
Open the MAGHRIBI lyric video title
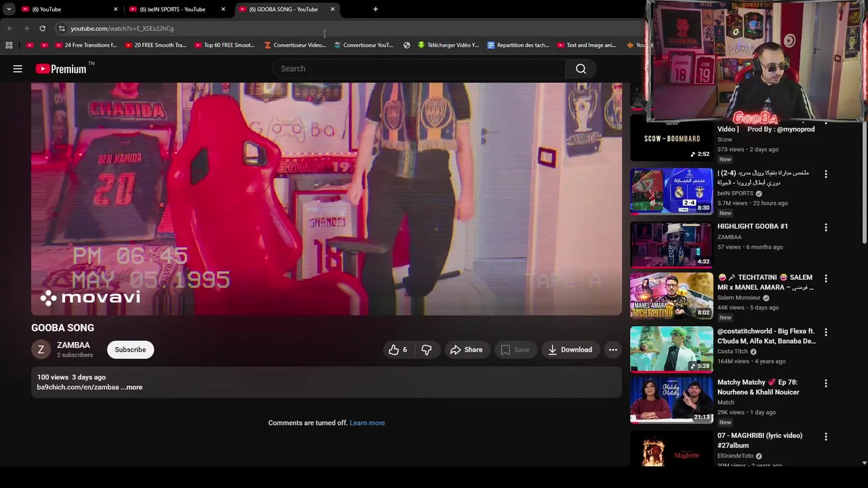(x=760, y=441)
